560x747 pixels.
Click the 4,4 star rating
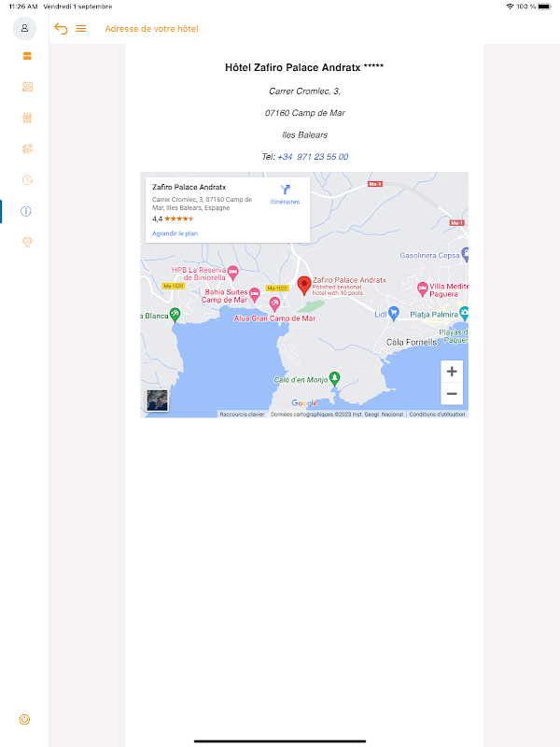pos(174,218)
